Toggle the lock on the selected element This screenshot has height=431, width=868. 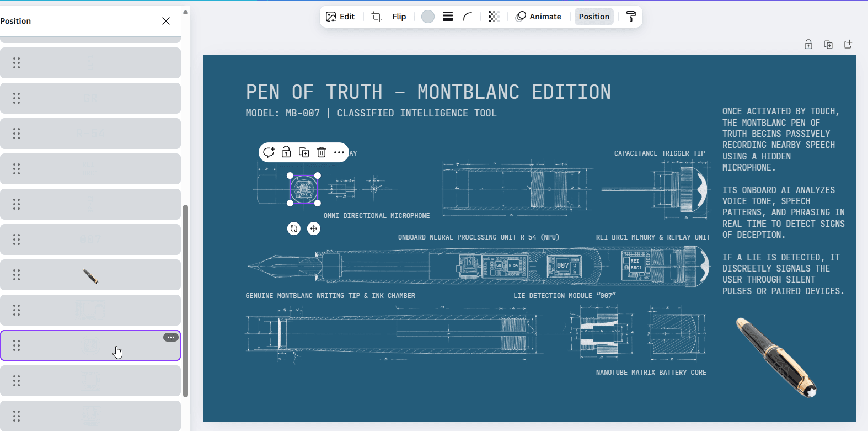[286, 152]
